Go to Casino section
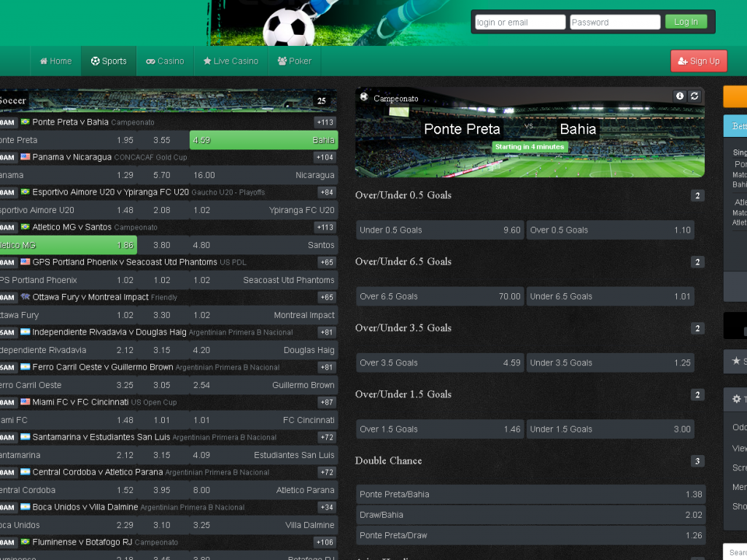 tap(165, 61)
